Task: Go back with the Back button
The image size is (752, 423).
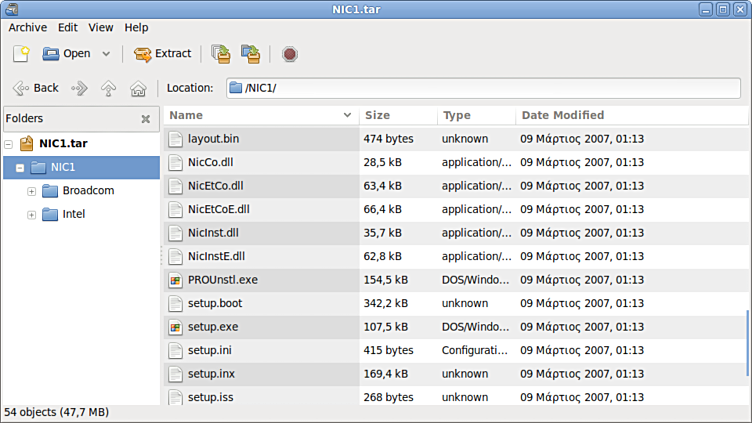Action: point(36,88)
